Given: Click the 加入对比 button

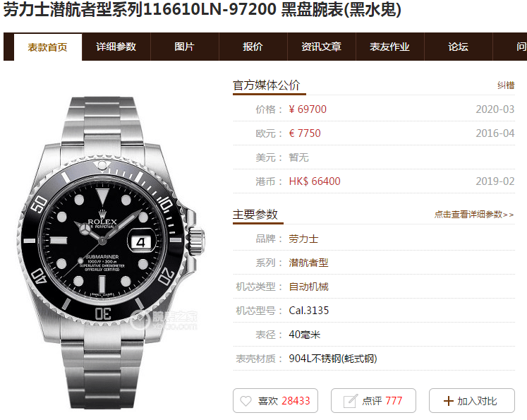Looking at the screenshot, I should click(471, 400).
